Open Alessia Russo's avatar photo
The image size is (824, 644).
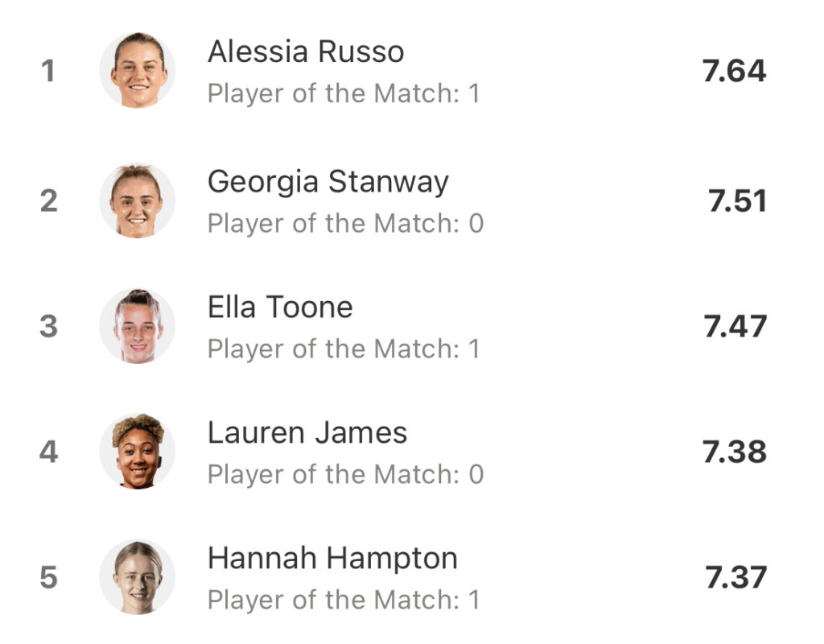tap(137, 71)
